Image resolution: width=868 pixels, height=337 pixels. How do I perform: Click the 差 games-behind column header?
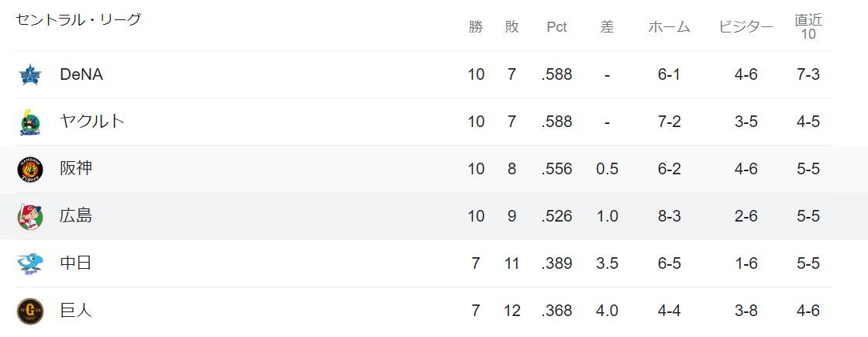tap(607, 27)
